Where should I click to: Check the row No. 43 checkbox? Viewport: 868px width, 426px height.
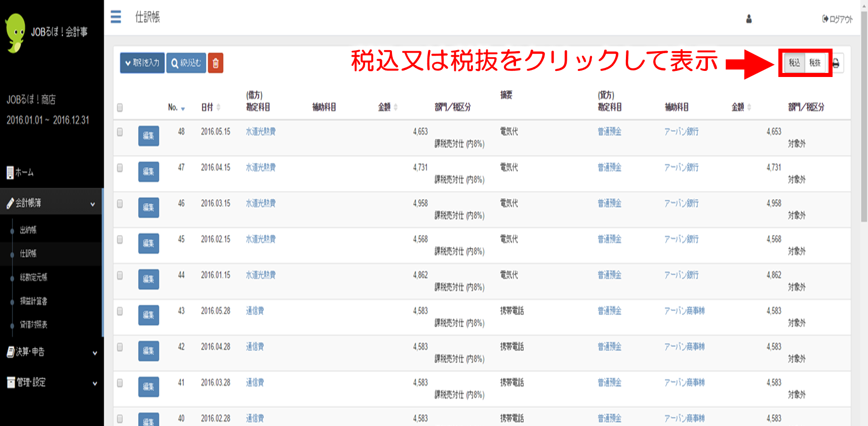click(x=120, y=311)
